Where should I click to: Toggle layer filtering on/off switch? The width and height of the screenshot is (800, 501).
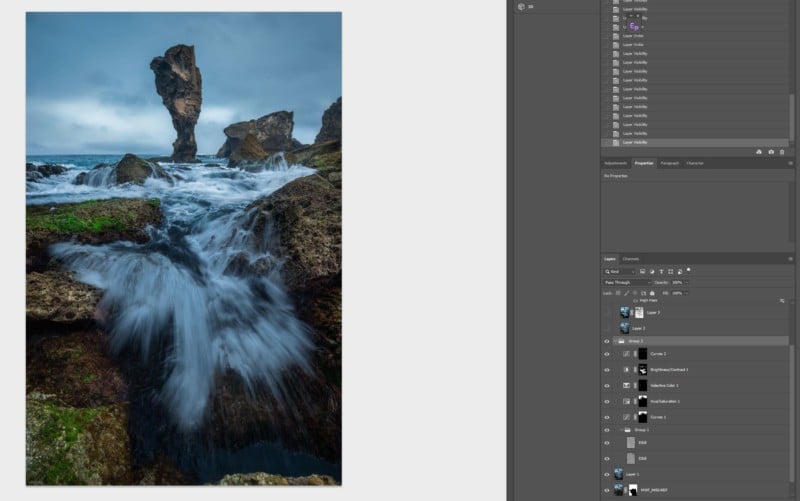pyautogui.click(x=688, y=270)
